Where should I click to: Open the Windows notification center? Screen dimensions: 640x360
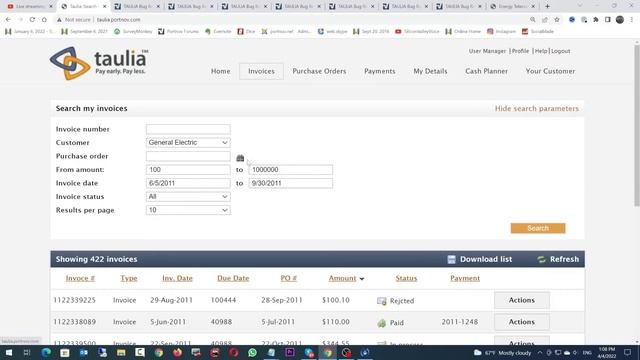pos(628,353)
